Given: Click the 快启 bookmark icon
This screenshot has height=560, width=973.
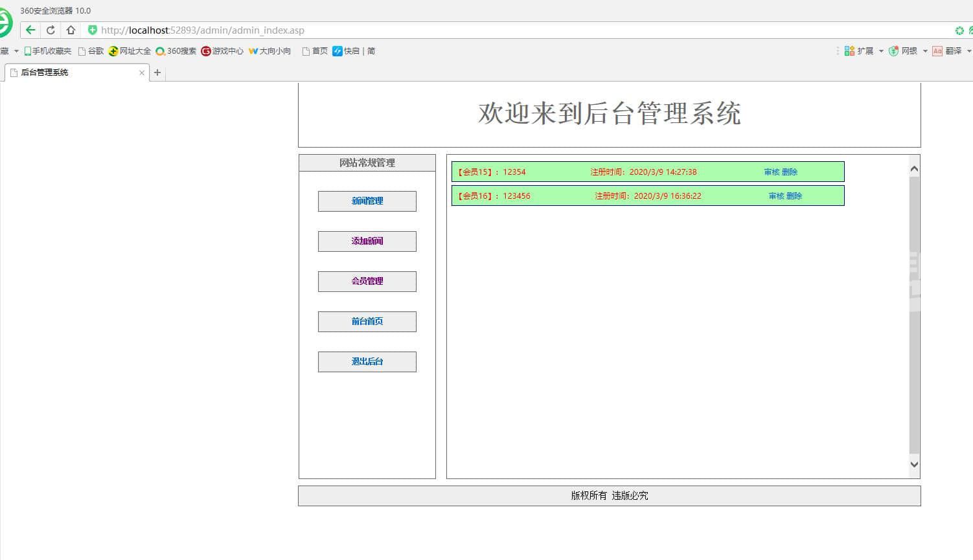Looking at the screenshot, I should coord(338,51).
